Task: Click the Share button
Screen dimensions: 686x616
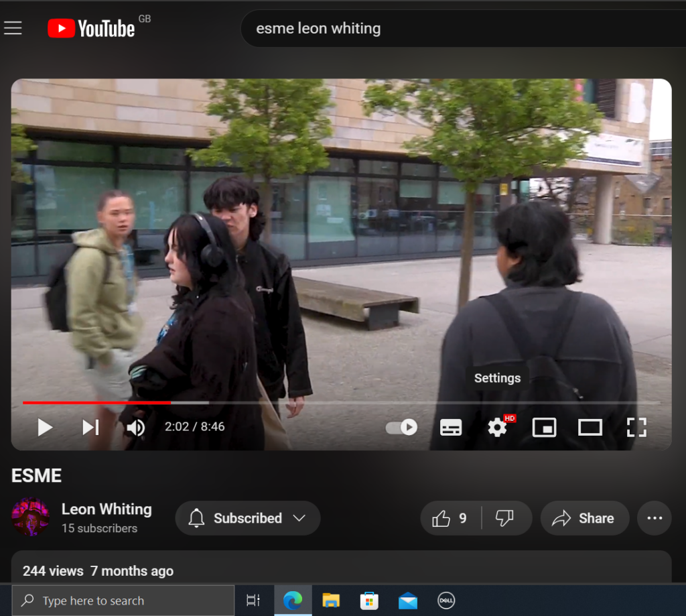Action: point(584,518)
